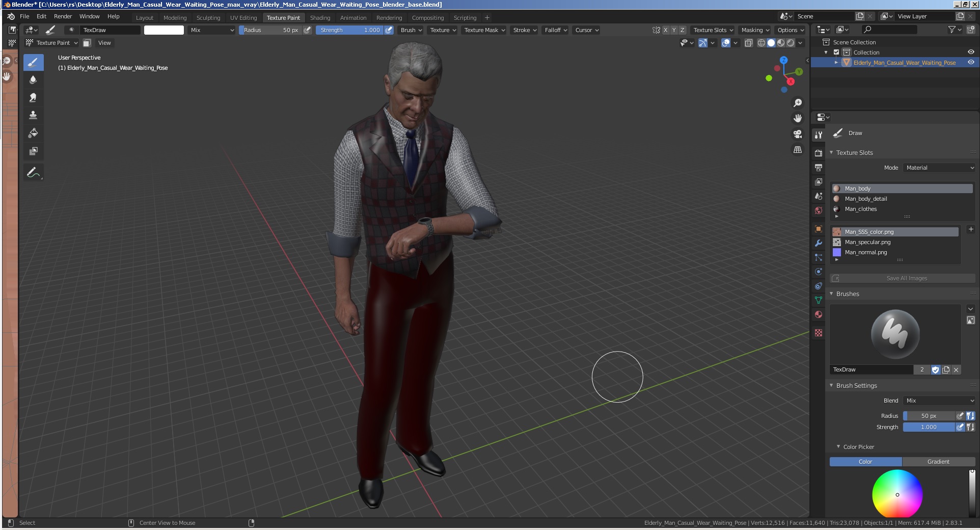The height and width of the screenshot is (530, 980).
Task: Open the Masking dropdown
Action: [755, 30]
